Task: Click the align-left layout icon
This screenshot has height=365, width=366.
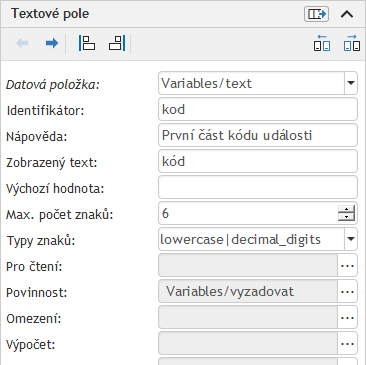Action: pos(87,43)
